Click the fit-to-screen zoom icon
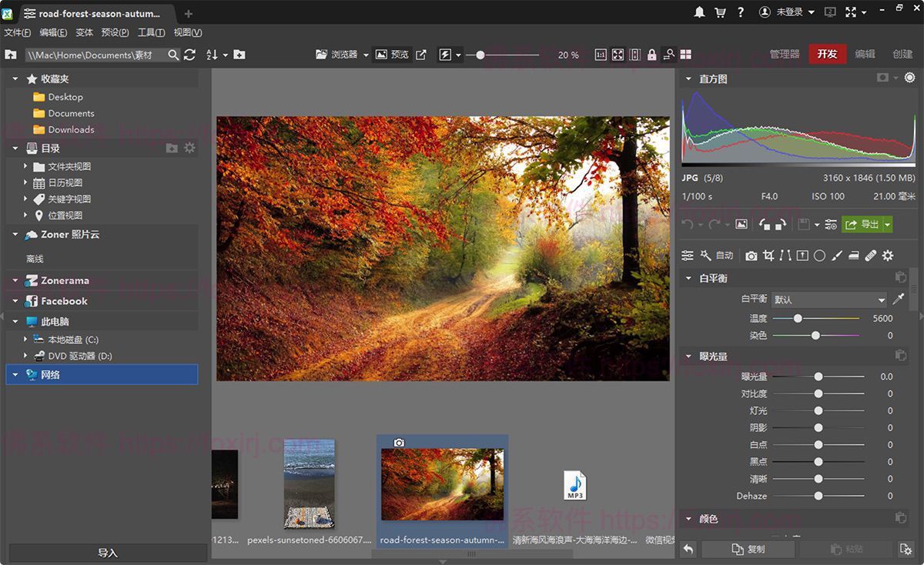The height and width of the screenshot is (565, 924). point(618,54)
